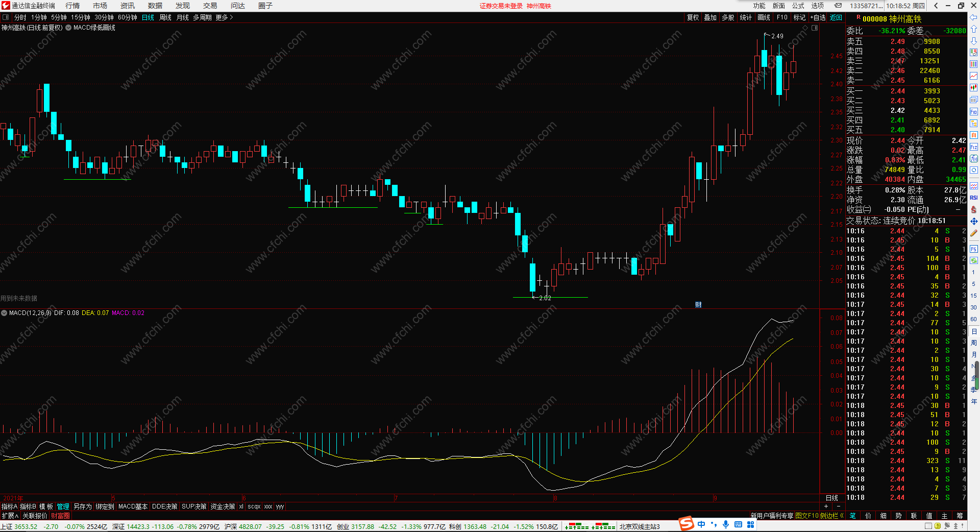This screenshot has height=532, width=980.
Task: Expand the MACD绿低画线 indicator dropdown circle
Action: point(68,28)
